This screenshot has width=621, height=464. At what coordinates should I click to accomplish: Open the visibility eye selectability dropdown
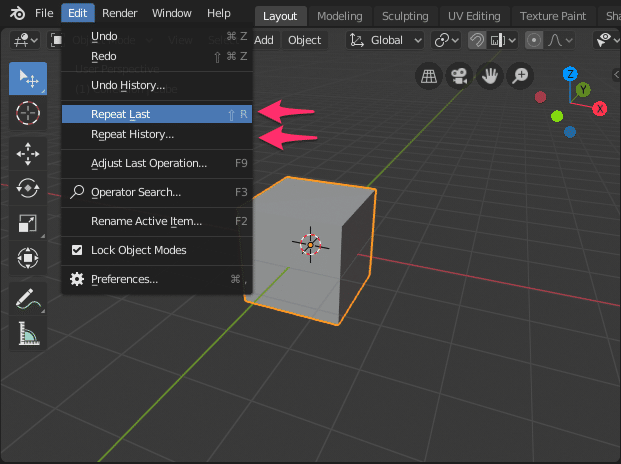(x=608, y=40)
